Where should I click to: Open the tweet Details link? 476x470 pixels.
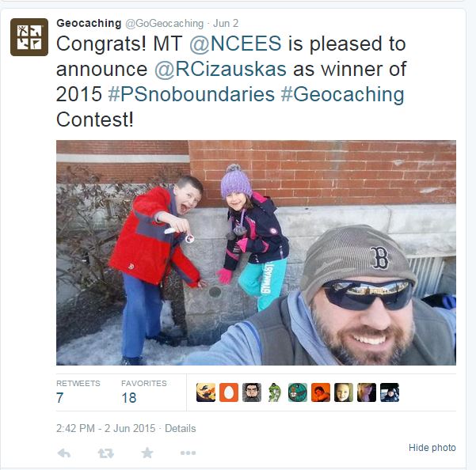[181, 429]
